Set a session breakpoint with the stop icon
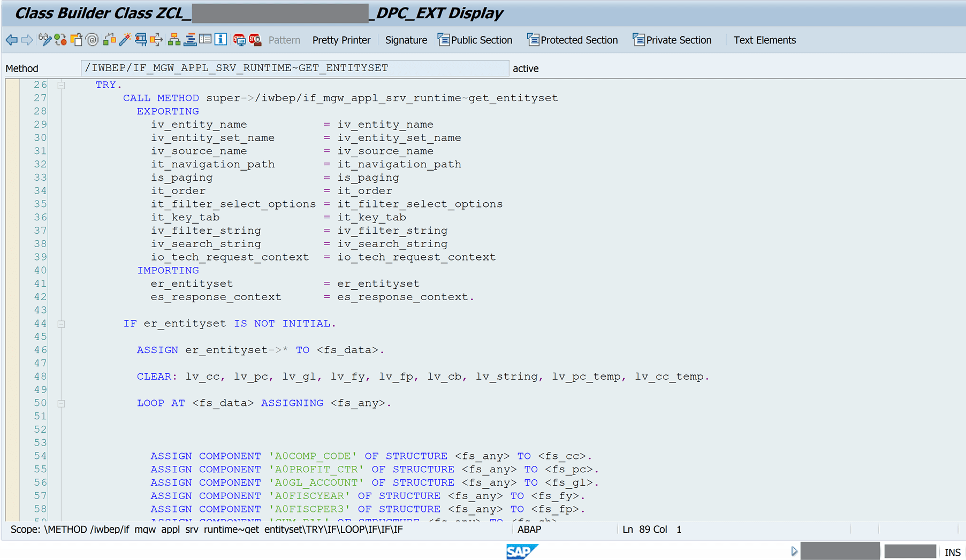Viewport: 966px width, 560px height. [x=239, y=40]
